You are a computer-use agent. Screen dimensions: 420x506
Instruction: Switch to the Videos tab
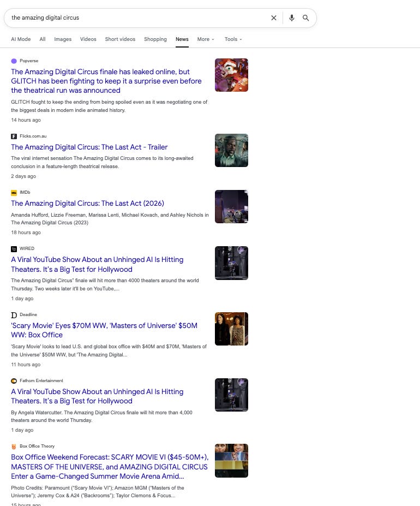click(x=88, y=39)
